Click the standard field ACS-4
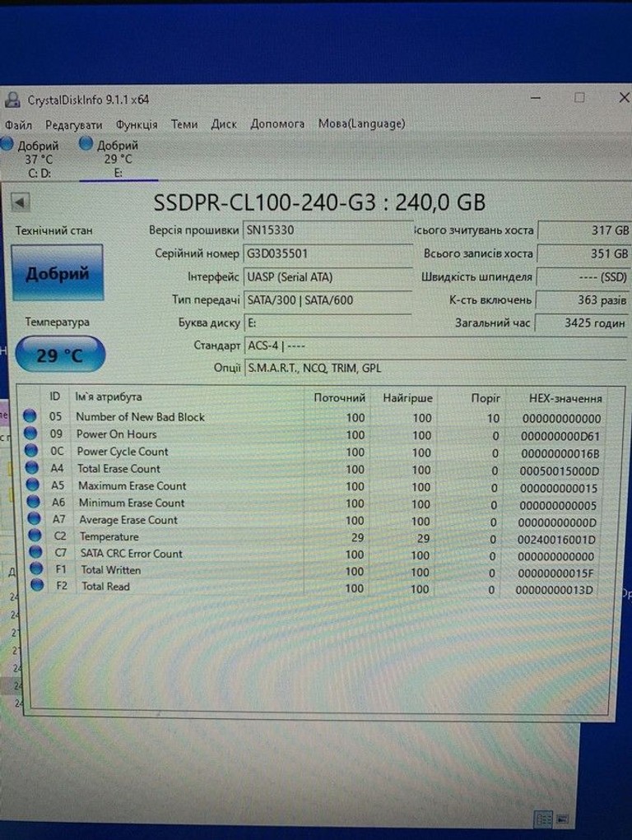The image size is (632, 840). (434, 346)
